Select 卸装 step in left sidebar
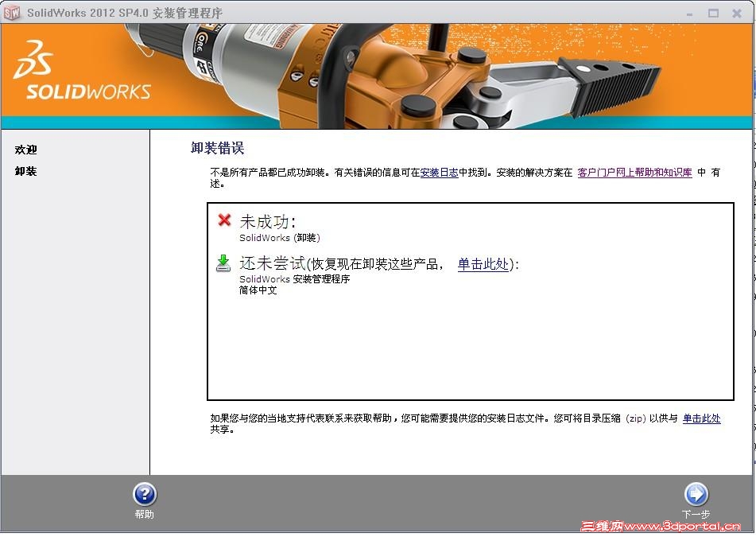This screenshot has width=756, height=537. [26, 171]
